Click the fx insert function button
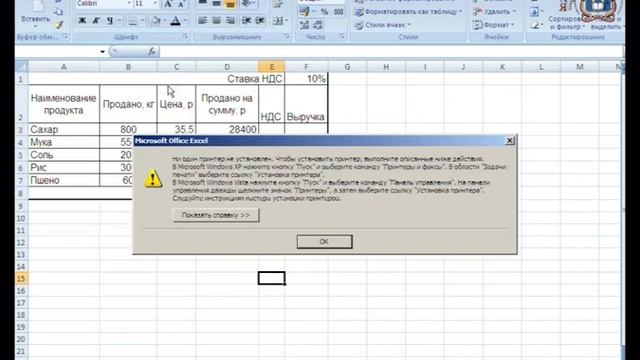Image resolution: width=640 pixels, height=360 pixels. pyautogui.click(x=151, y=51)
